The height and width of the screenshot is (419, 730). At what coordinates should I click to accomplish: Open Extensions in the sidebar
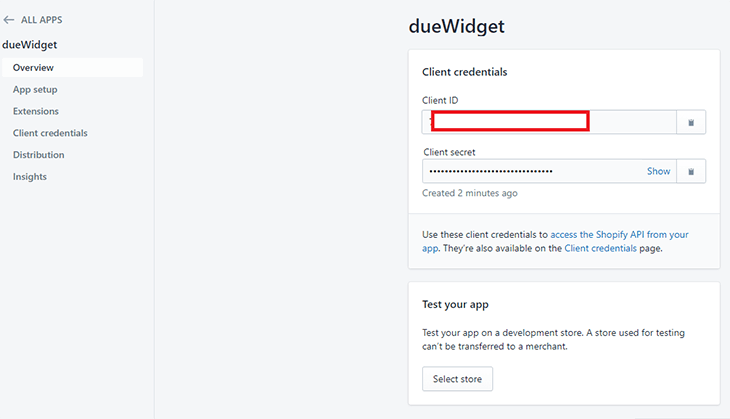(x=36, y=111)
